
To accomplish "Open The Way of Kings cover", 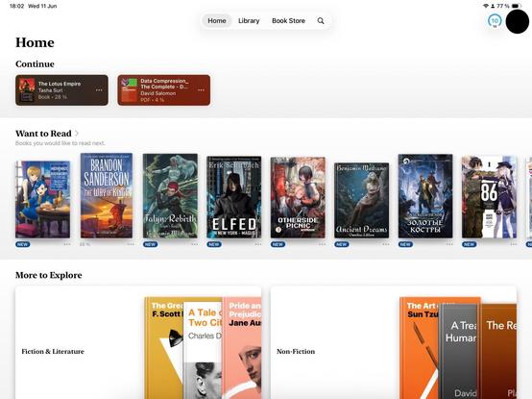I will pyautogui.click(x=107, y=195).
